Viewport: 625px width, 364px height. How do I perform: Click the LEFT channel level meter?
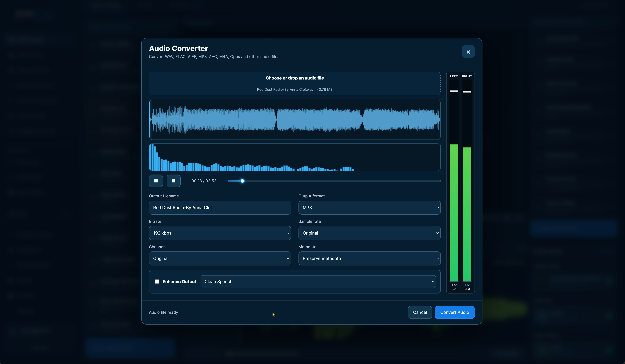454,180
